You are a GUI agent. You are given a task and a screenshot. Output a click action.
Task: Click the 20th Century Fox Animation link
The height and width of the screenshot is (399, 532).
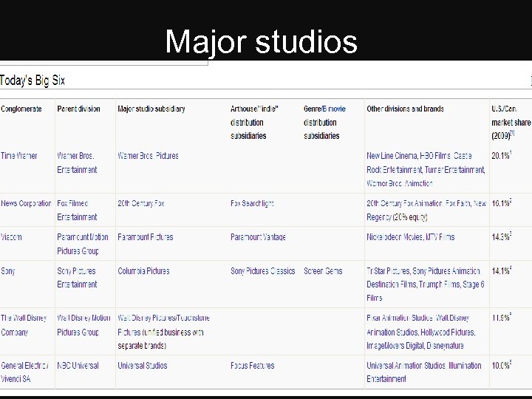[404, 203]
